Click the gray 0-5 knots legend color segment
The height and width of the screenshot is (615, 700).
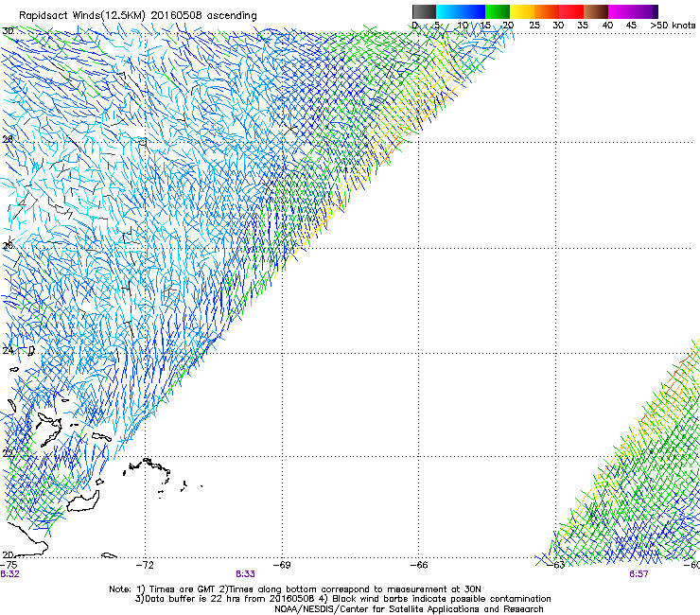pyautogui.click(x=424, y=11)
